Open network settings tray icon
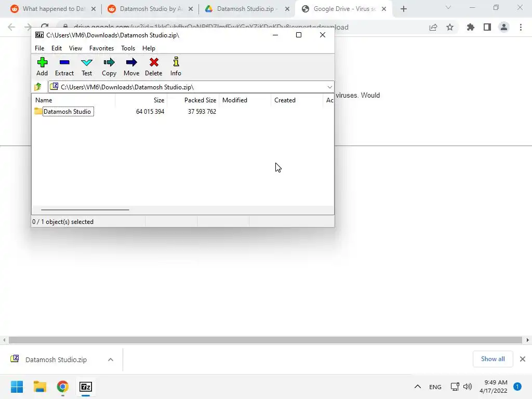This screenshot has width=532, height=399. pos(455,387)
